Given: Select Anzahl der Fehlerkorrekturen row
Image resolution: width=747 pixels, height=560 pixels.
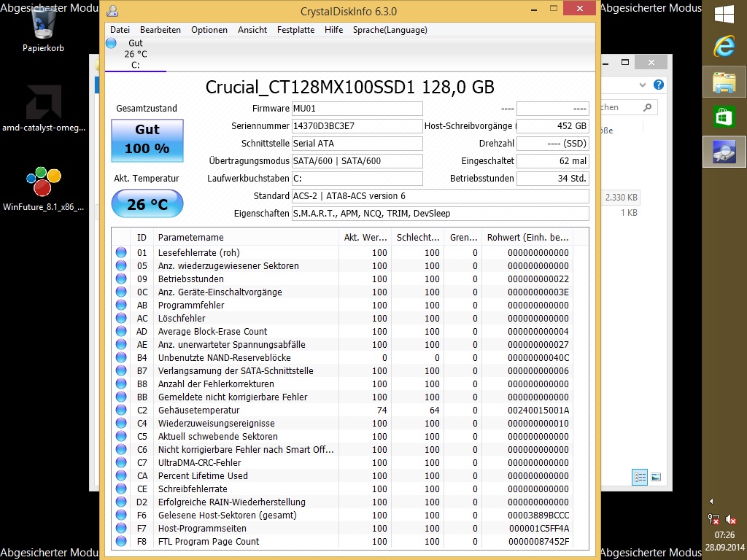Looking at the screenshot, I should point(342,384).
